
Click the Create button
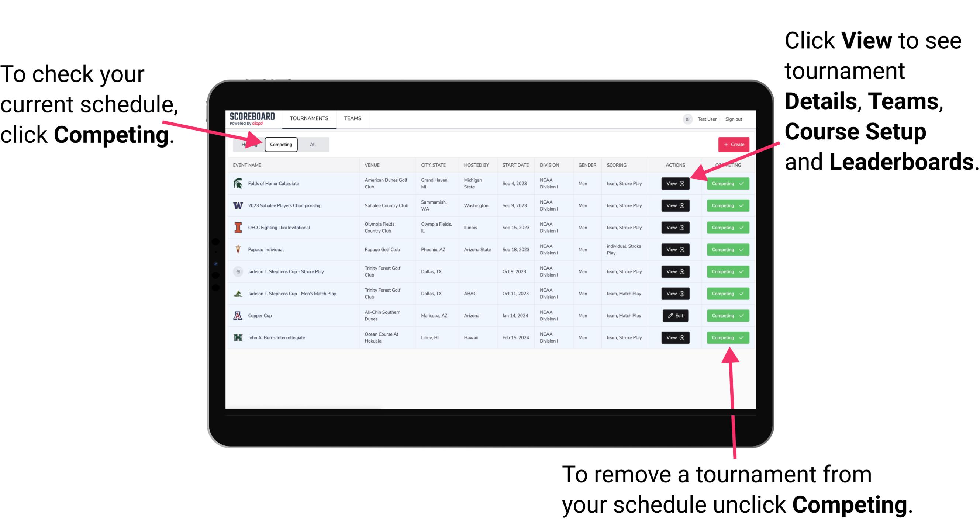click(732, 144)
